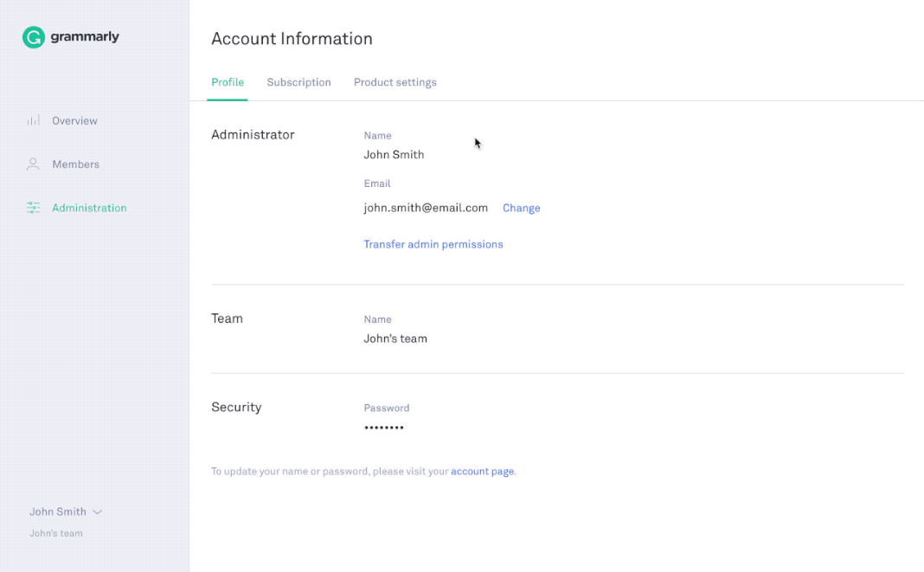Click the john.smith@email.com email address

(x=426, y=208)
